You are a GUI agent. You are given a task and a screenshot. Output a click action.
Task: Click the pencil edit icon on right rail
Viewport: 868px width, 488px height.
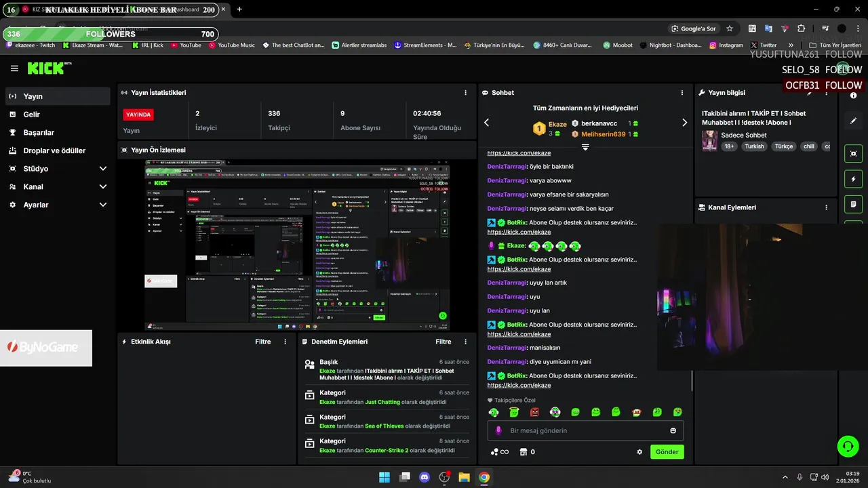click(x=853, y=121)
